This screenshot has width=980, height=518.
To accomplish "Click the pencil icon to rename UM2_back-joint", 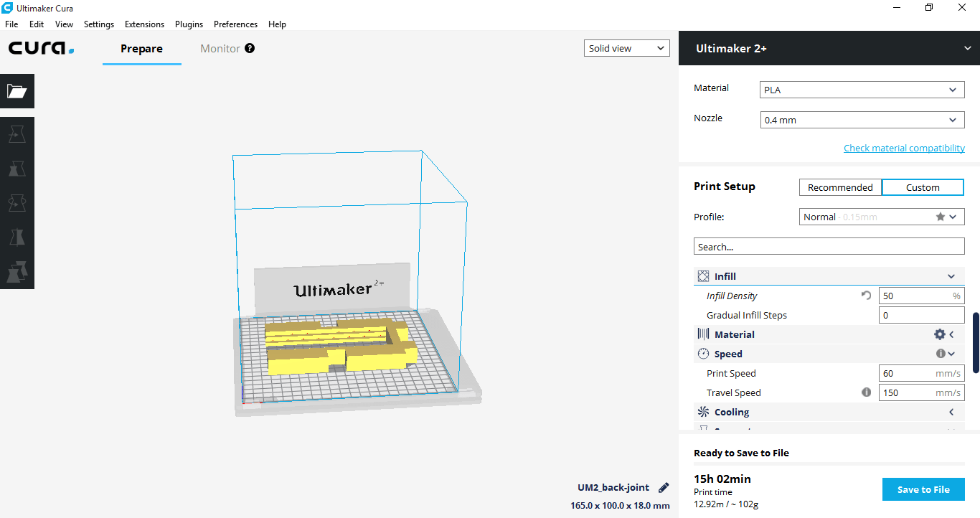I will point(664,487).
